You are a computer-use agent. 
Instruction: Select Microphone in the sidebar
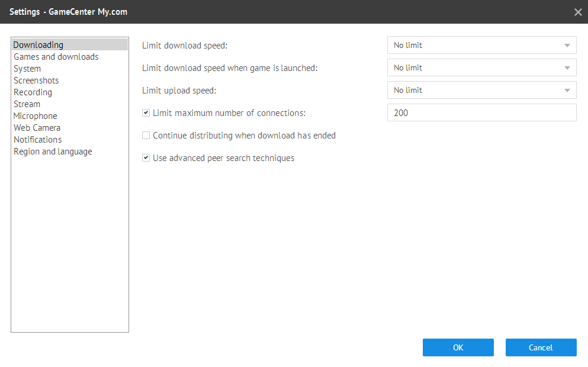click(36, 116)
